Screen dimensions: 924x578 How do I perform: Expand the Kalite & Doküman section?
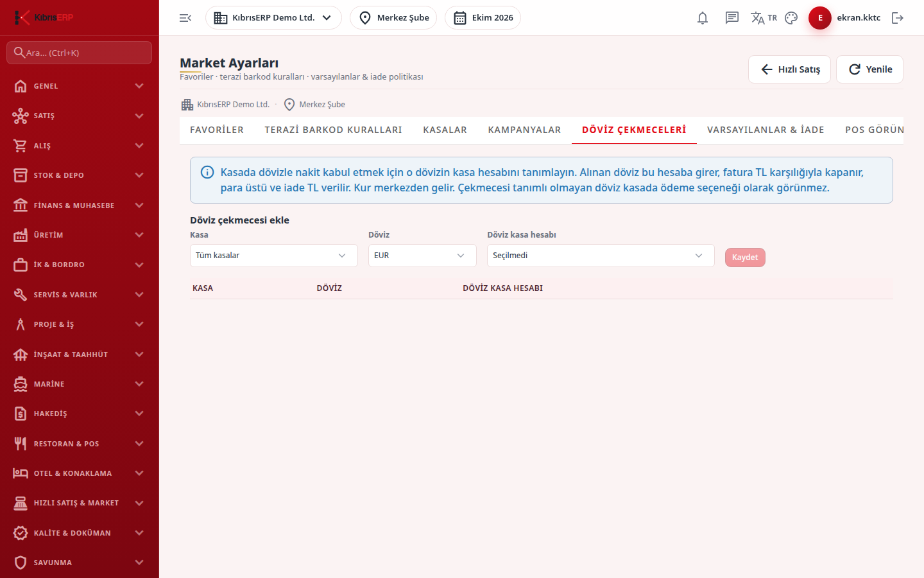click(x=80, y=533)
